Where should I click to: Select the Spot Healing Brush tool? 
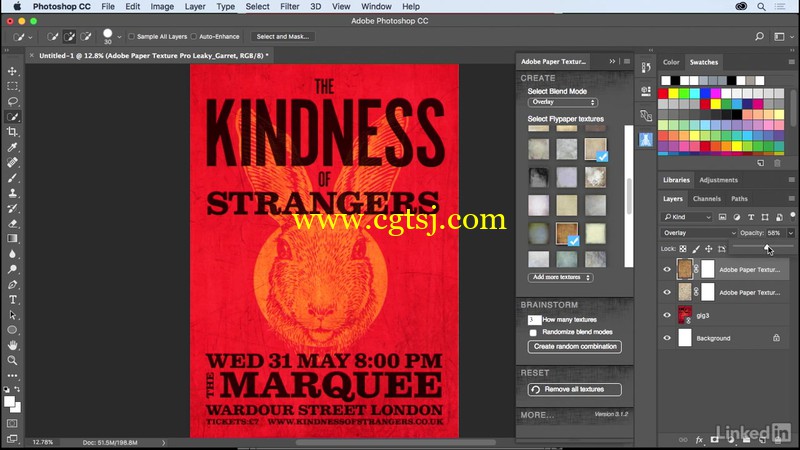click(12, 162)
